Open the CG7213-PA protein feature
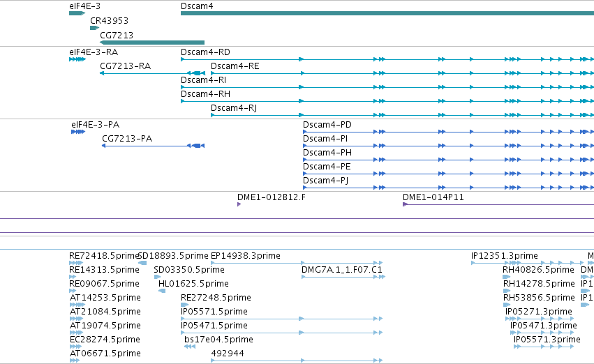Viewport: 594px width, 364px height. coord(127,139)
